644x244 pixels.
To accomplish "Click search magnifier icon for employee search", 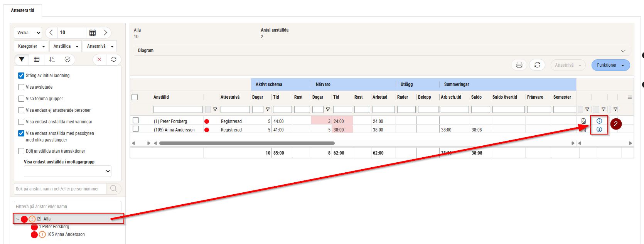I will click(114, 189).
